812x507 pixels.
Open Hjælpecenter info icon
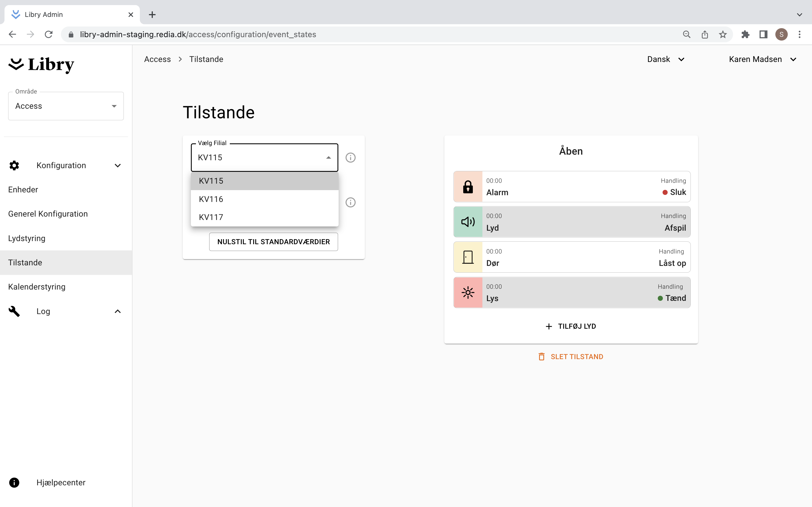(14, 482)
